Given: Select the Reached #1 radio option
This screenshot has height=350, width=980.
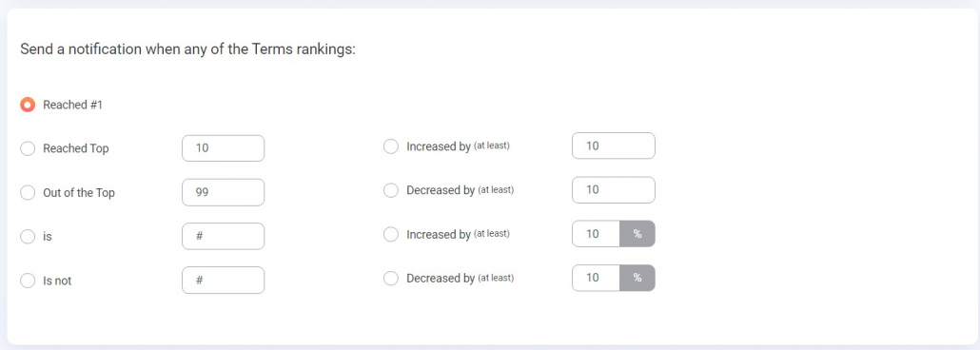Looking at the screenshot, I should point(28,105).
